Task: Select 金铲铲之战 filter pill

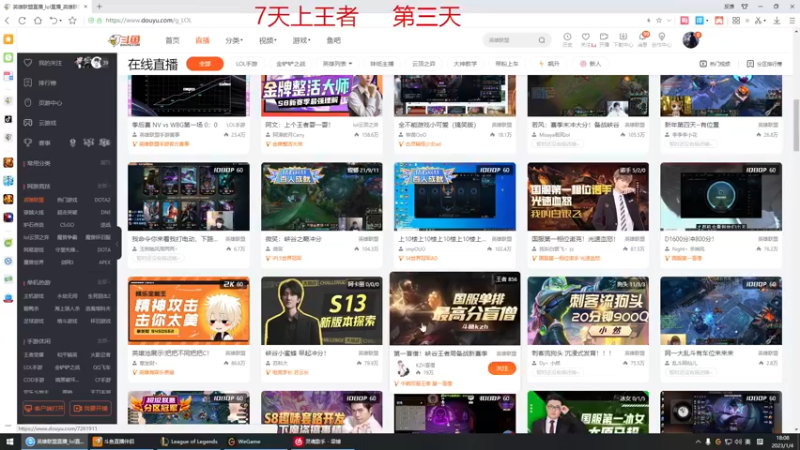Action: point(290,64)
